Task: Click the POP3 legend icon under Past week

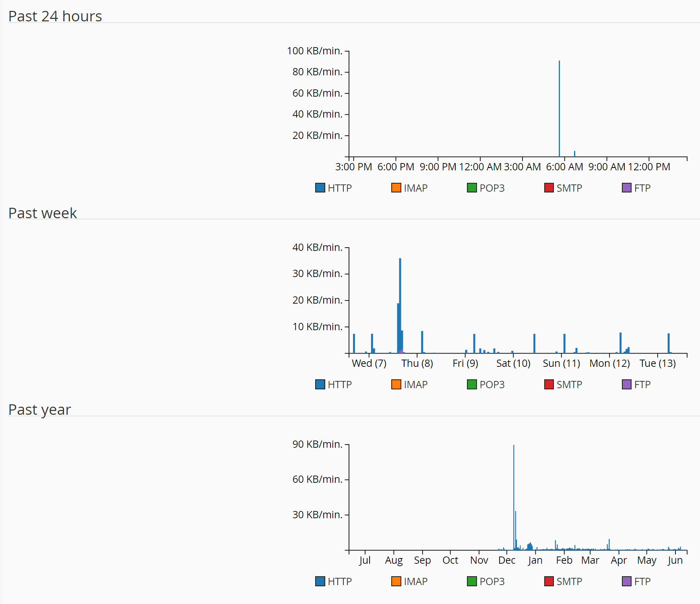Action: (x=472, y=384)
